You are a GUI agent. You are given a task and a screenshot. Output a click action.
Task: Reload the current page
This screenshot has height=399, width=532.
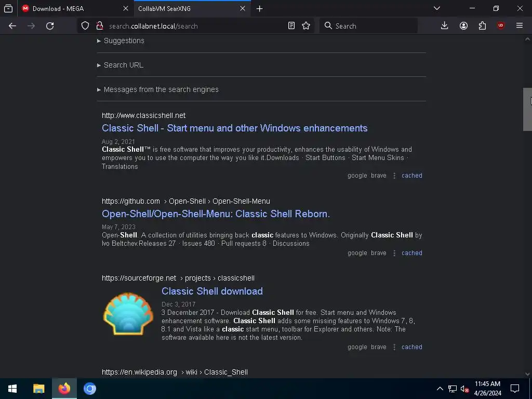pos(50,26)
